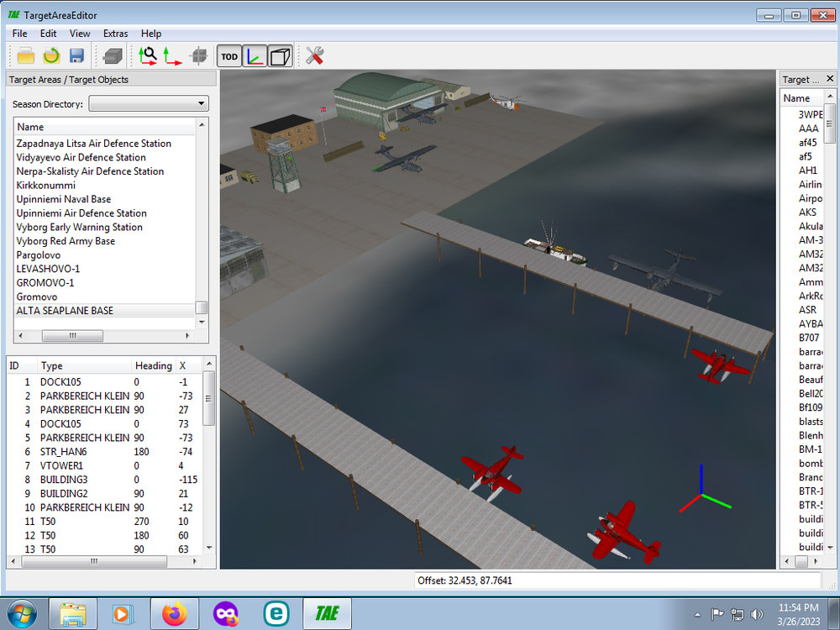Open the Extras menu
The image size is (840, 630).
click(116, 34)
